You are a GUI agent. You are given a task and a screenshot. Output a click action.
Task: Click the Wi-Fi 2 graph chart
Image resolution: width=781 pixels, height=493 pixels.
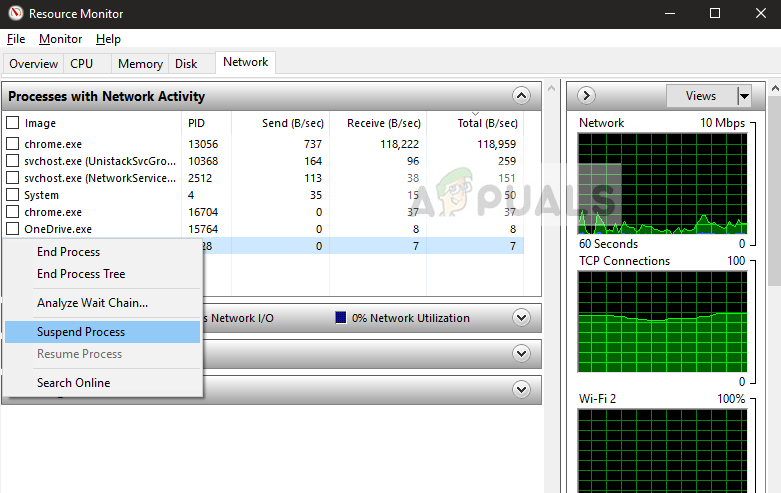662,451
